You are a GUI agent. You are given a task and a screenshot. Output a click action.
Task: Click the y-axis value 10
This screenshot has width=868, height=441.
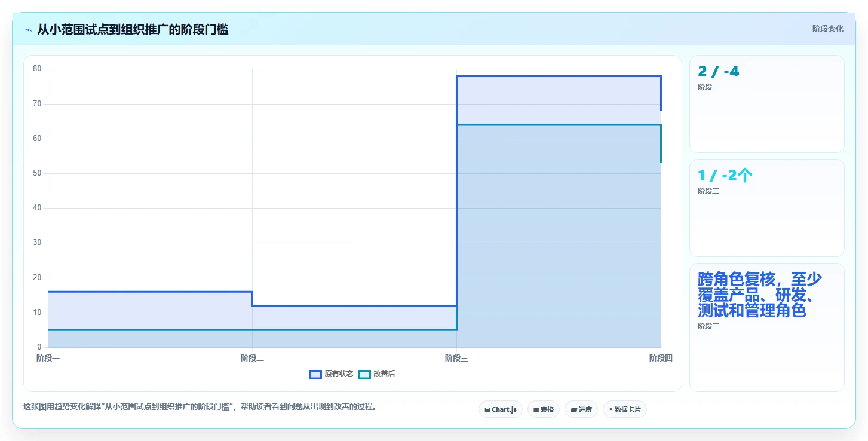[x=37, y=313]
